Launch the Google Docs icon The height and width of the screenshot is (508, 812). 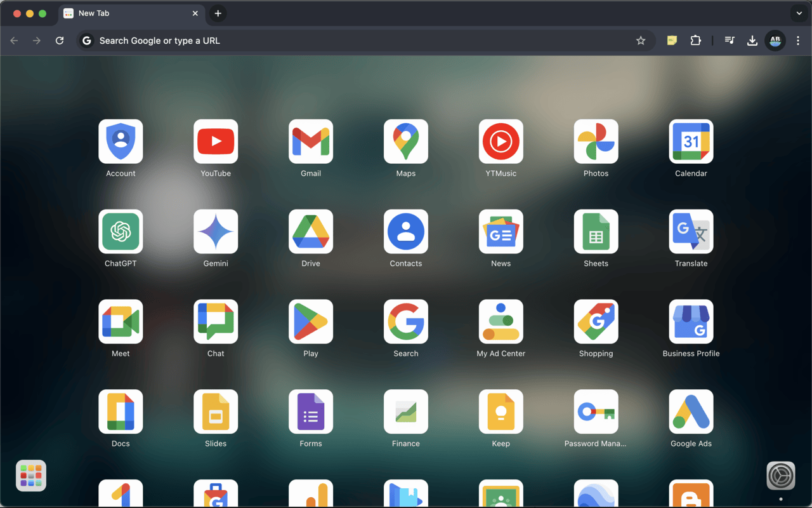pyautogui.click(x=121, y=412)
